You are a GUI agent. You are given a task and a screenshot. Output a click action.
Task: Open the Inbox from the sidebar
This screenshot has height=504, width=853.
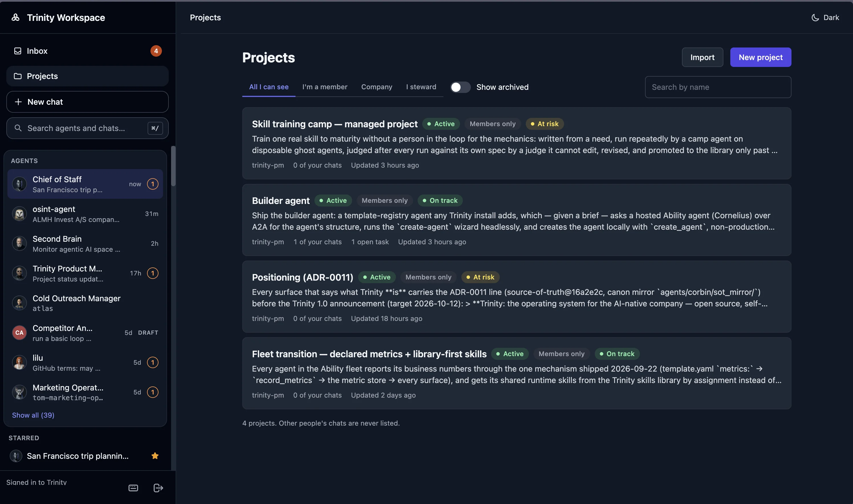click(x=87, y=51)
